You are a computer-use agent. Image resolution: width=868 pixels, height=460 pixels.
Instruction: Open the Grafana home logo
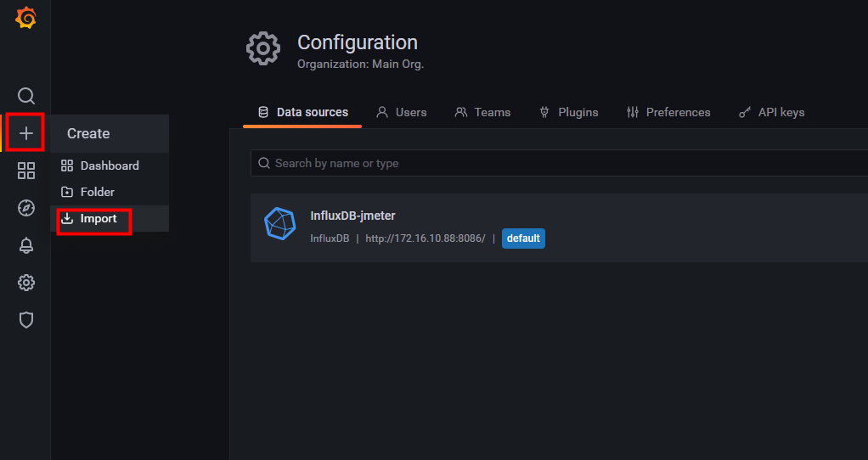25,18
